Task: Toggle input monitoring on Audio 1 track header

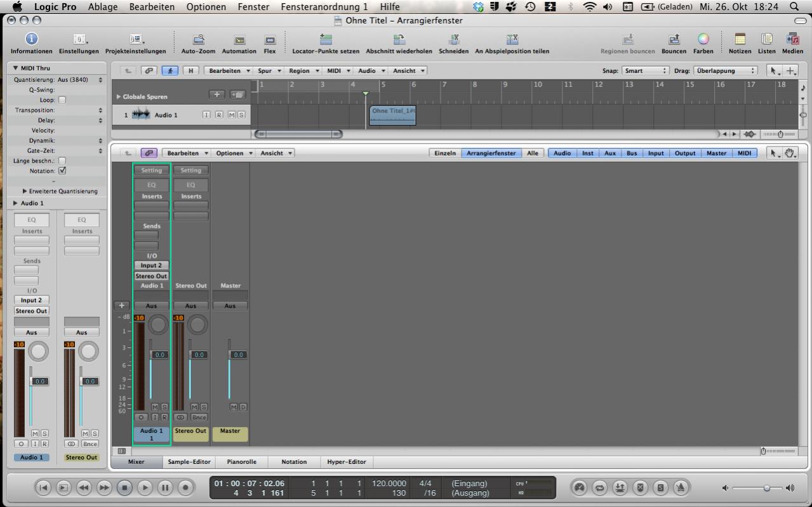Action: coord(206,115)
